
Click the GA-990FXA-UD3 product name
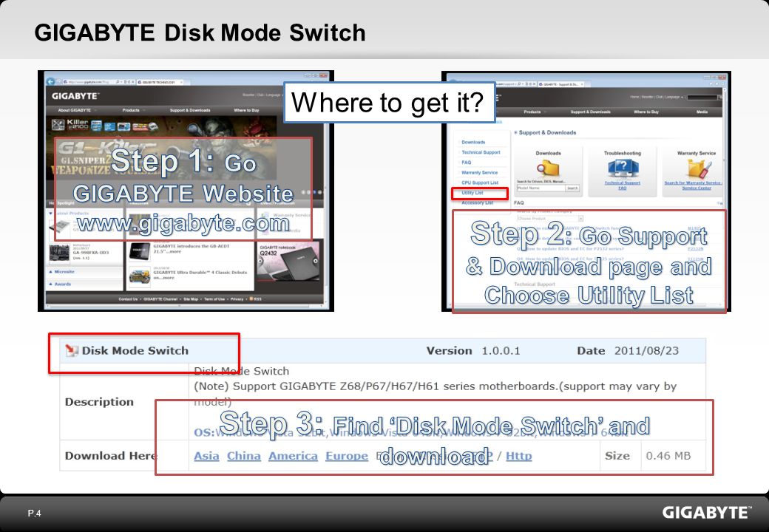(91, 253)
